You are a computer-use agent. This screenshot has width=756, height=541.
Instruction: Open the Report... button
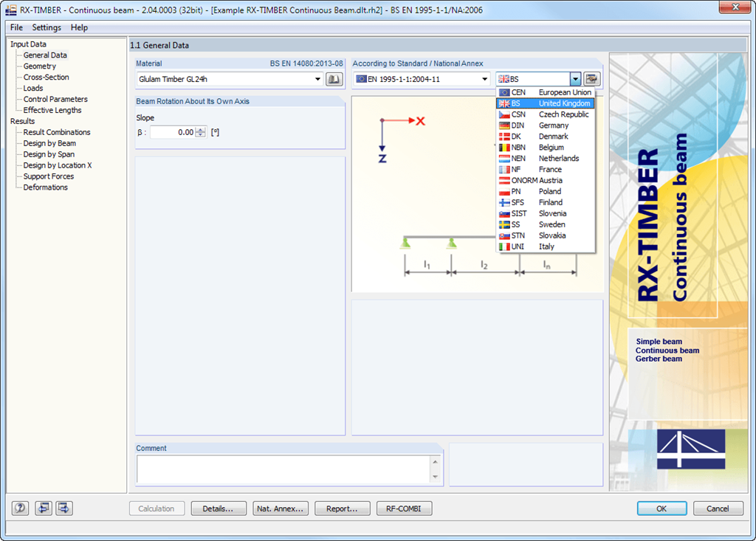(343, 509)
